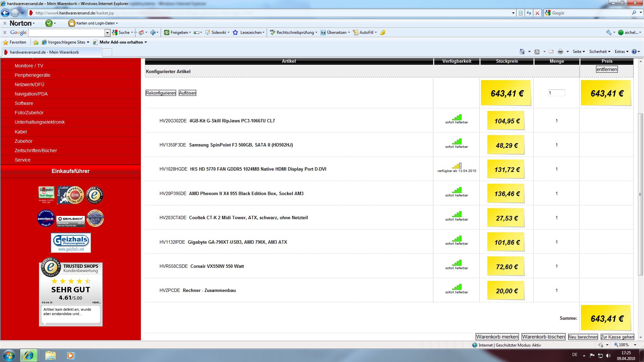Print the page with the printer icon

(560, 52)
